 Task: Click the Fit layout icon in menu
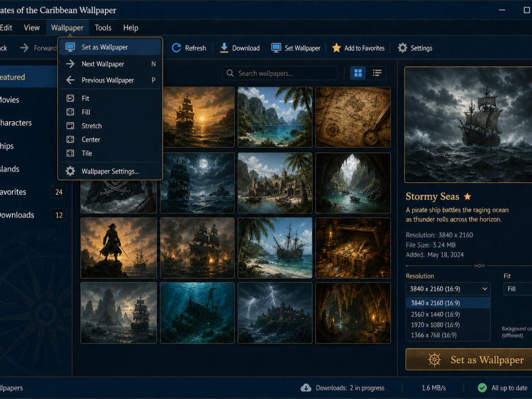(70, 98)
